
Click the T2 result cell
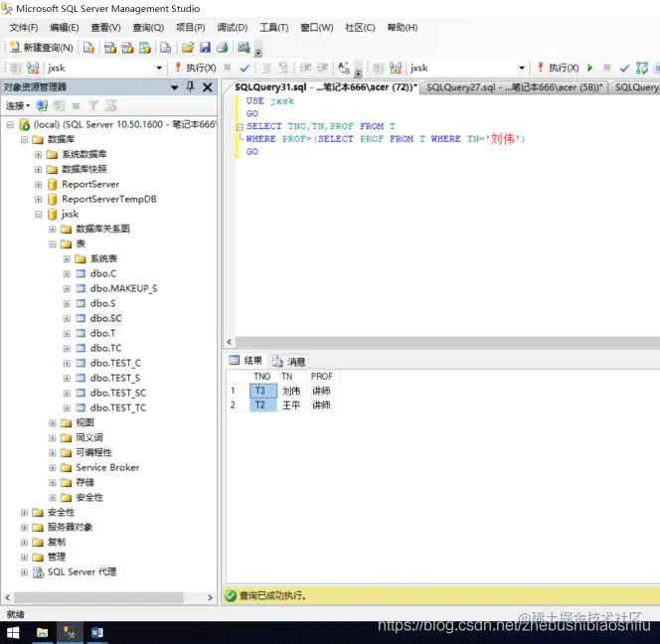click(x=263, y=404)
